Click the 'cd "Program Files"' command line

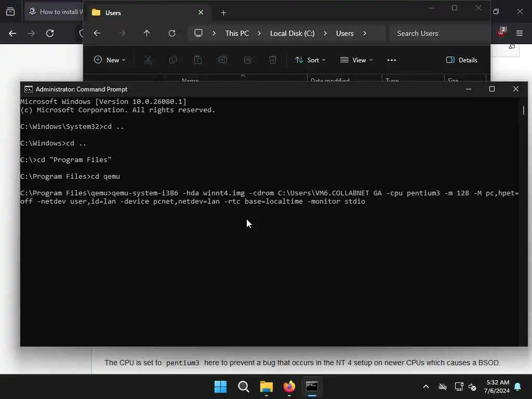(x=66, y=160)
